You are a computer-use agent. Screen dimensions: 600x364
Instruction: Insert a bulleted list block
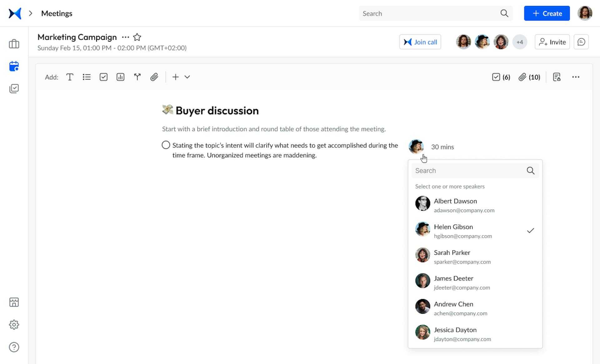87,77
